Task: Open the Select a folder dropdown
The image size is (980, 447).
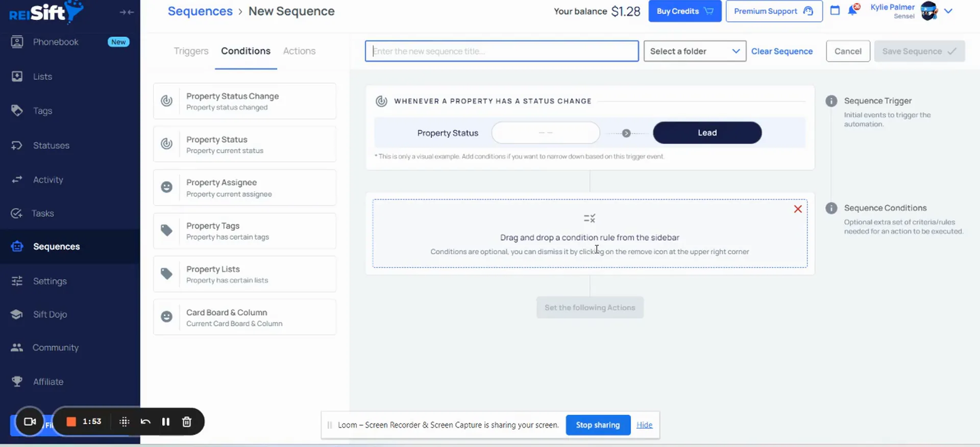Action: point(695,51)
